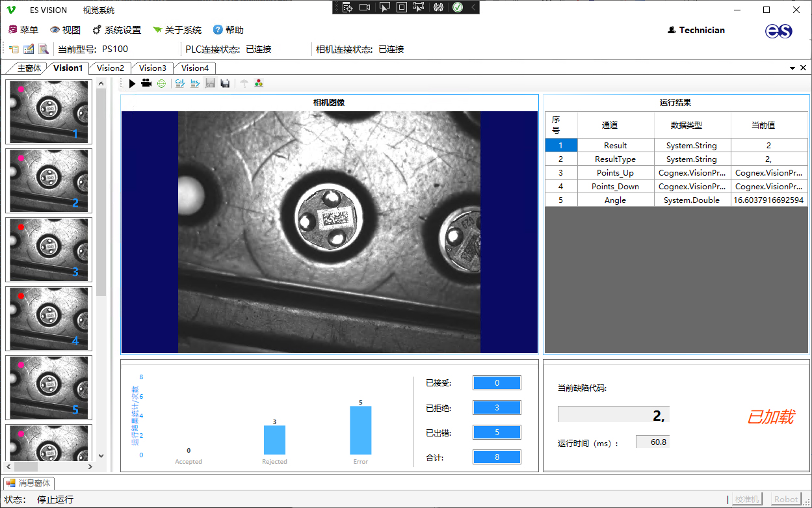Image resolution: width=812 pixels, height=508 pixels.
Task: Open the tab list dropdown arrow
Action: 792,68
